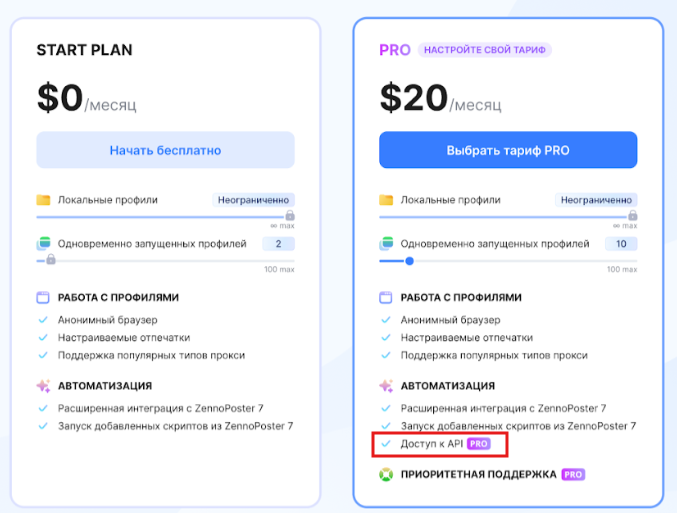The width and height of the screenshot is (677, 513).
Task: Click the Local profiles folder icon in PRO plan
Action: click(x=386, y=200)
